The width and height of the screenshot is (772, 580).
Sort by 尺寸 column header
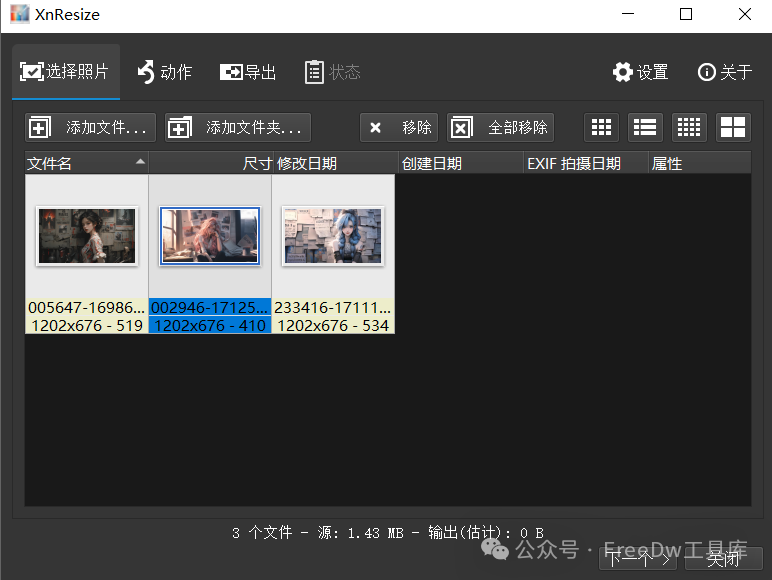click(x=211, y=163)
